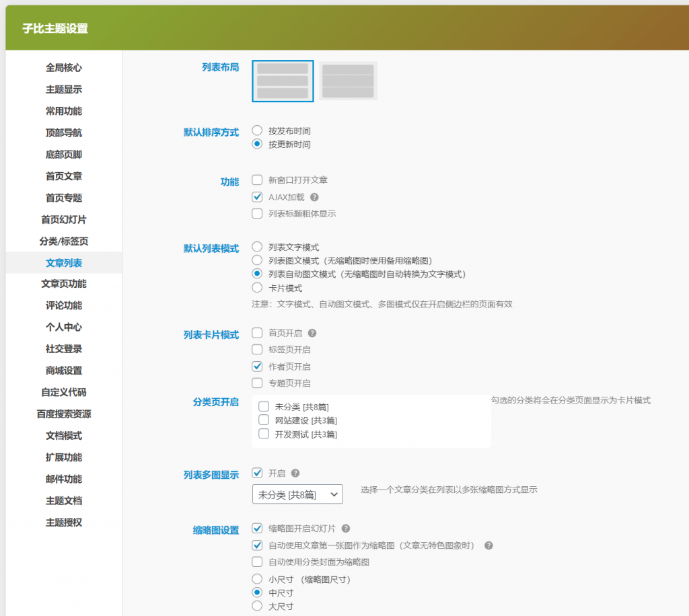The height and width of the screenshot is (616, 689).
Task: Click the 默认排序方式 section label
Action: [211, 132]
